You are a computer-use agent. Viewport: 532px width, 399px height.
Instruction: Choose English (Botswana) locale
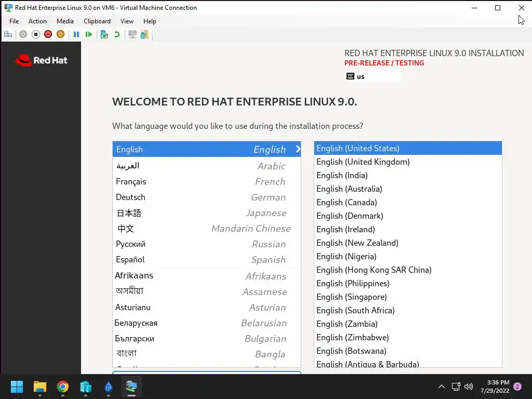408,351
